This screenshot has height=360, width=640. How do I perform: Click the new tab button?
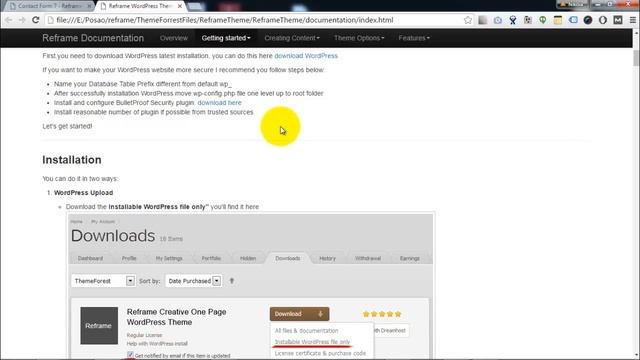click(x=195, y=7)
